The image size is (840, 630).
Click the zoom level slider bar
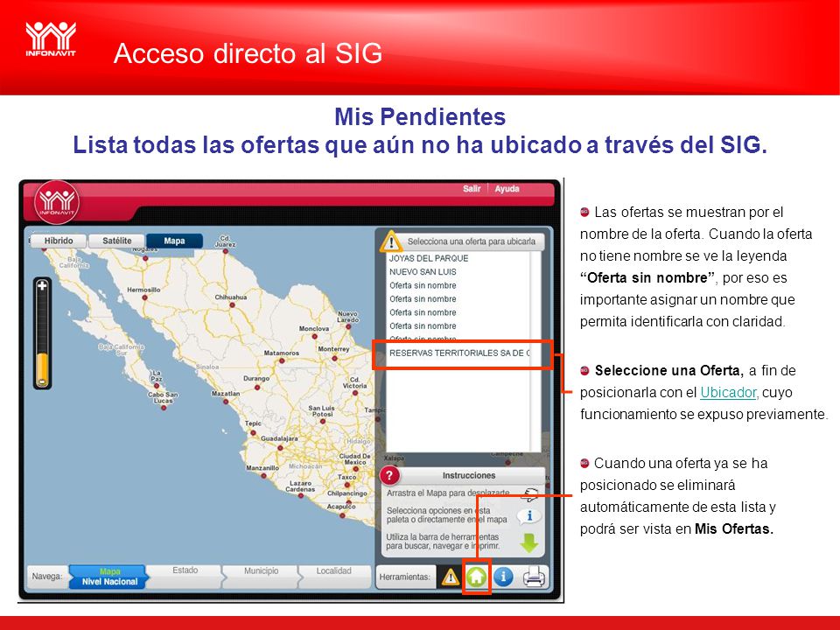pos(42,335)
